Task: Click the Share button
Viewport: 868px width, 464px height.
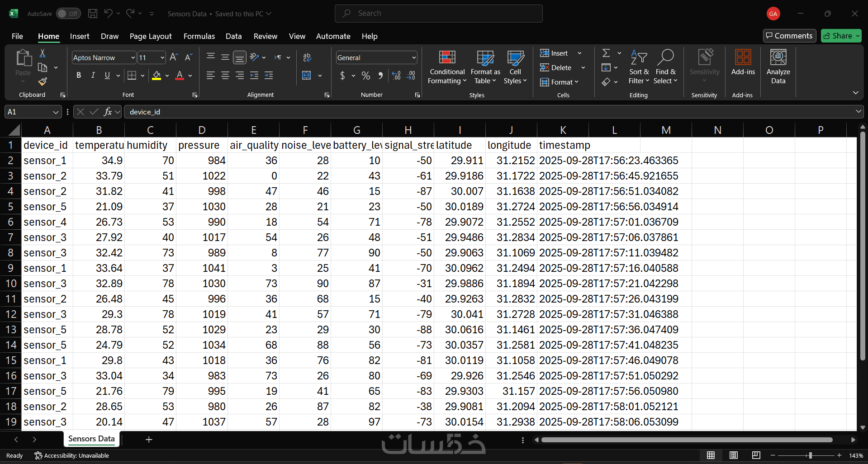Action: coord(841,36)
